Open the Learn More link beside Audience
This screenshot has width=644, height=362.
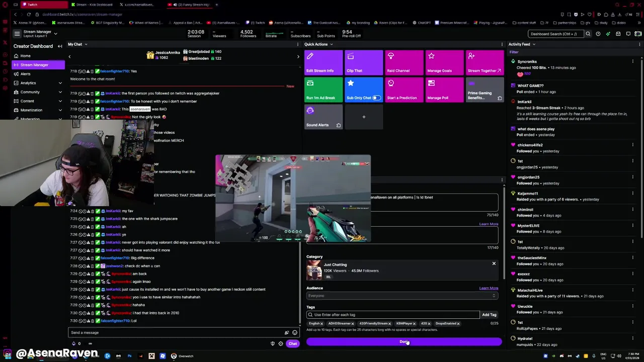pyautogui.click(x=489, y=288)
